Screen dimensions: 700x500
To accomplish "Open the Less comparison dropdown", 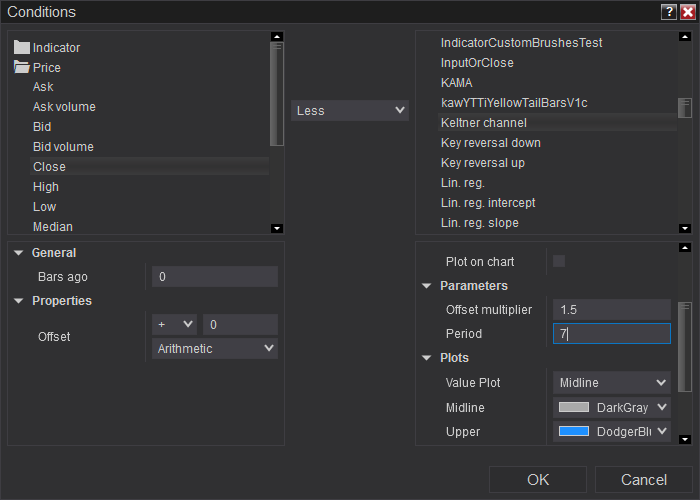I will pos(350,110).
